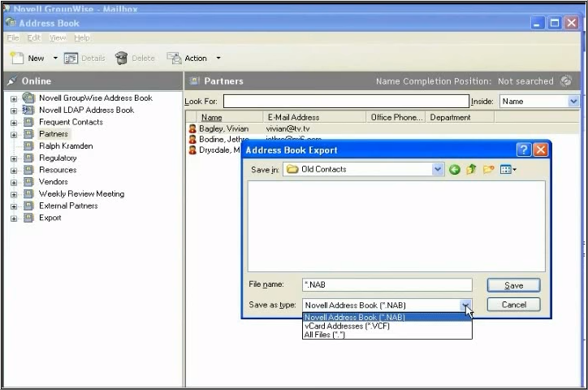Screen dimensions: 588x390
Task: Click the Regulatory book icon
Action: (28, 158)
